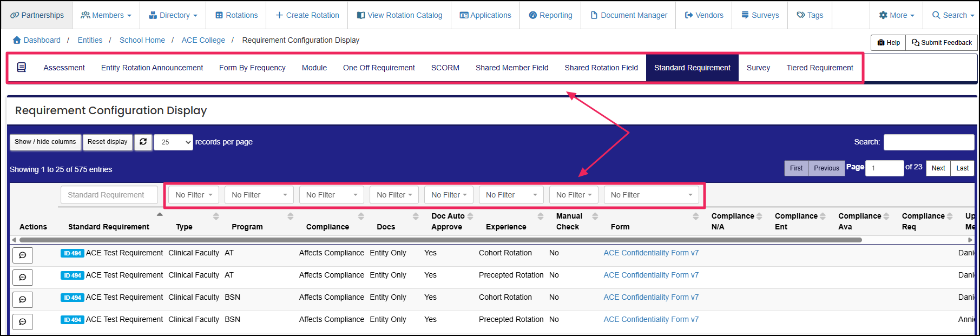Switch to the SCORM tab
980x336 pixels.
(445, 68)
